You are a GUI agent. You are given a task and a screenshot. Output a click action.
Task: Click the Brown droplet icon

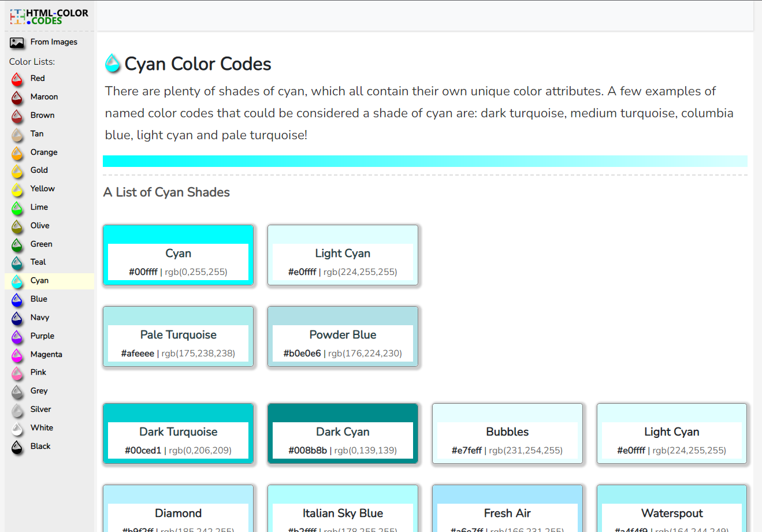(17, 116)
